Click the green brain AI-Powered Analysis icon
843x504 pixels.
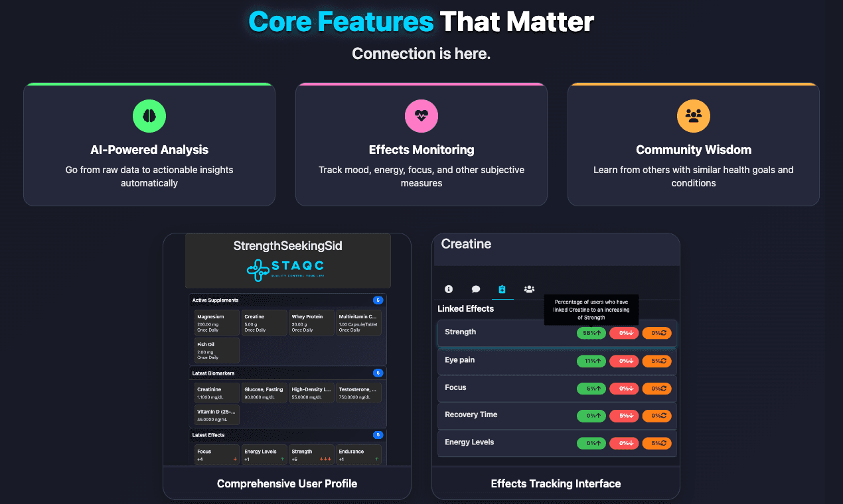(149, 117)
